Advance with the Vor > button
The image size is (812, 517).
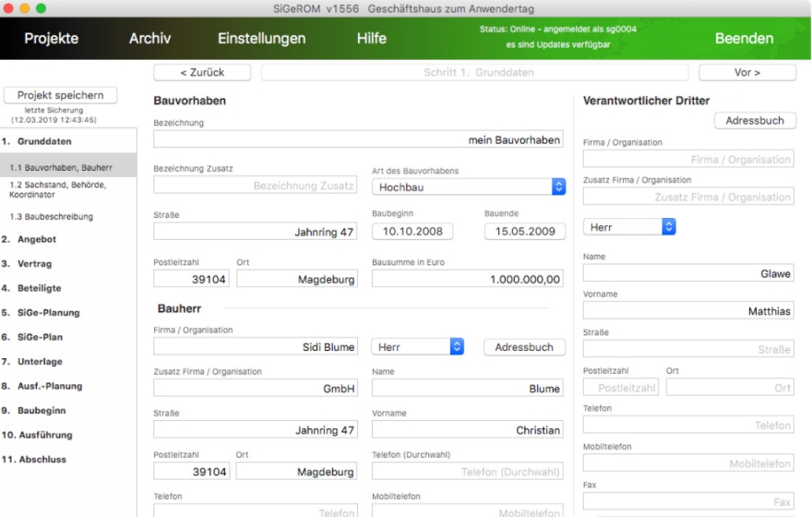(x=747, y=73)
